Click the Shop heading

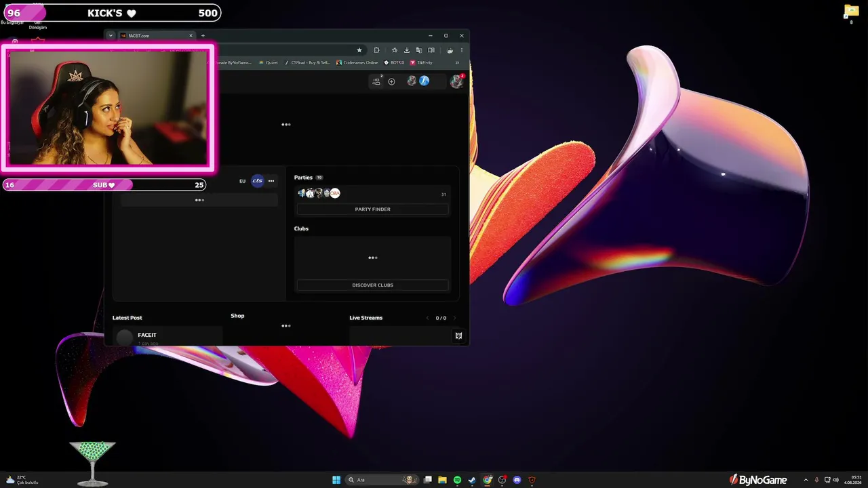(237, 316)
